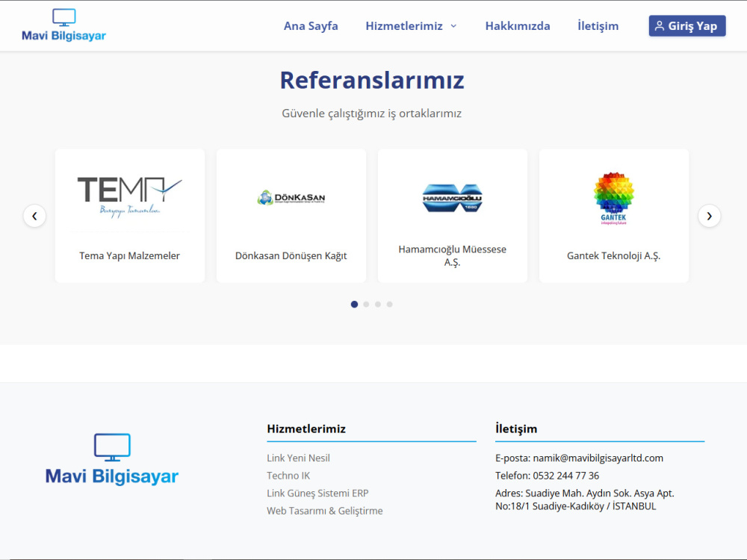Viewport: 747px width, 560px height.
Task: Click the Giriş Yap button
Action: click(687, 25)
